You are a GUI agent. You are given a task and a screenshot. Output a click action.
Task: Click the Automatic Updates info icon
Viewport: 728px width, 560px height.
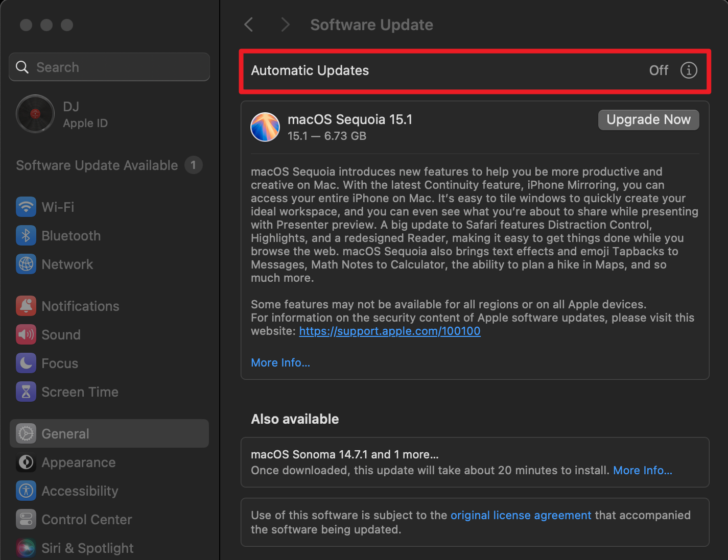tap(689, 70)
